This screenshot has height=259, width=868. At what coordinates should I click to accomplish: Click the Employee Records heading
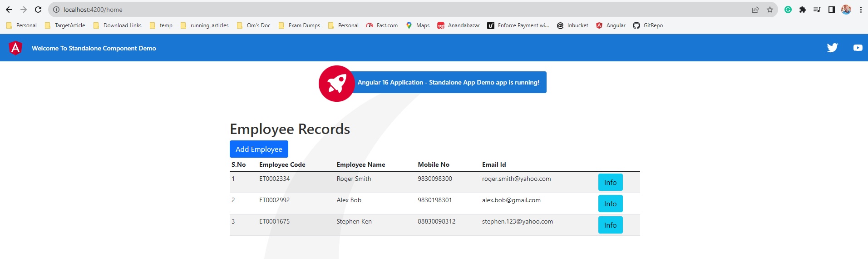290,129
